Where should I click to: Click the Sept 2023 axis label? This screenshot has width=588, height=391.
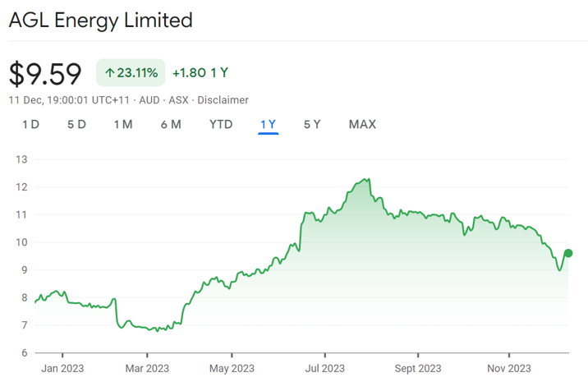coord(418,369)
